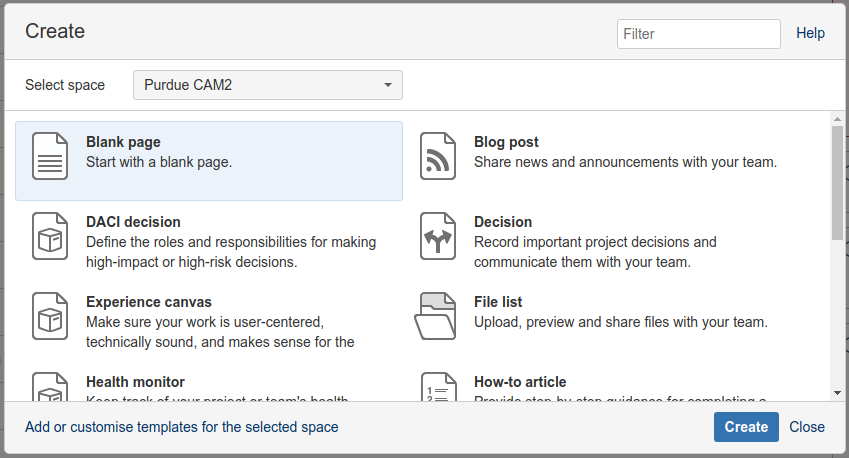The width and height of the screenshot is (849, 458).
Task: Select the Decision template title
Action: [x=503, y=222]
